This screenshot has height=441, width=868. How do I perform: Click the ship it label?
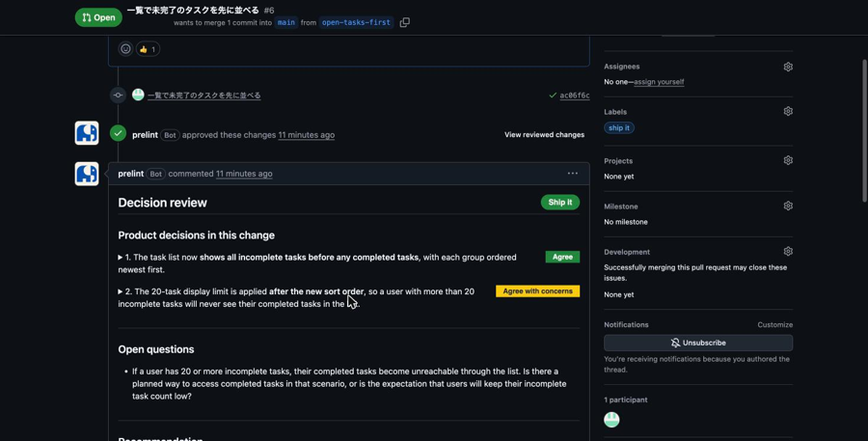pyautogui.click(x=619, y=128)
